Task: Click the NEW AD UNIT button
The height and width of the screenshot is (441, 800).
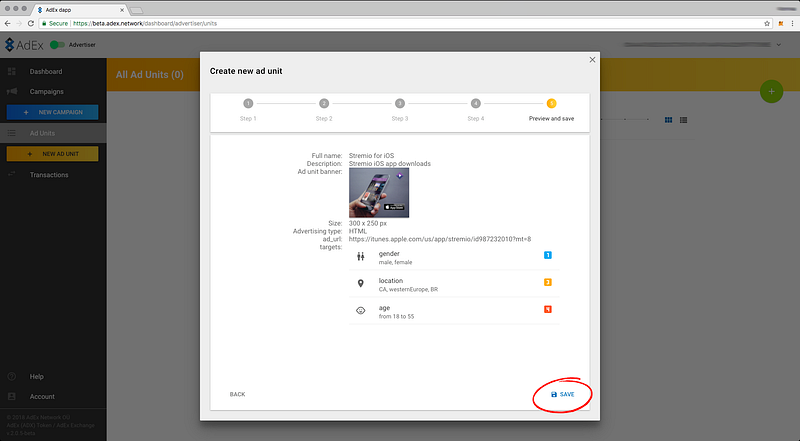Action: [x=53, y=154]
